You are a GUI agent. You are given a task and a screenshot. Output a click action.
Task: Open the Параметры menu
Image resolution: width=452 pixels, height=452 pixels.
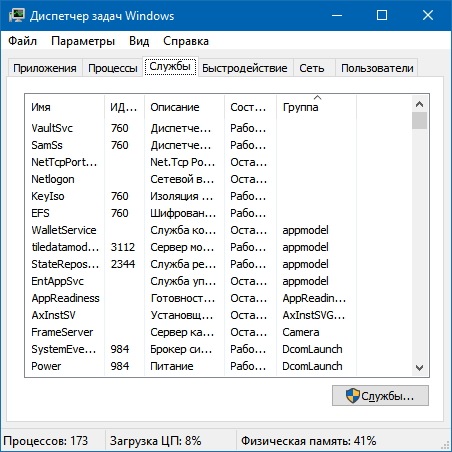click(x=83, y=41)
